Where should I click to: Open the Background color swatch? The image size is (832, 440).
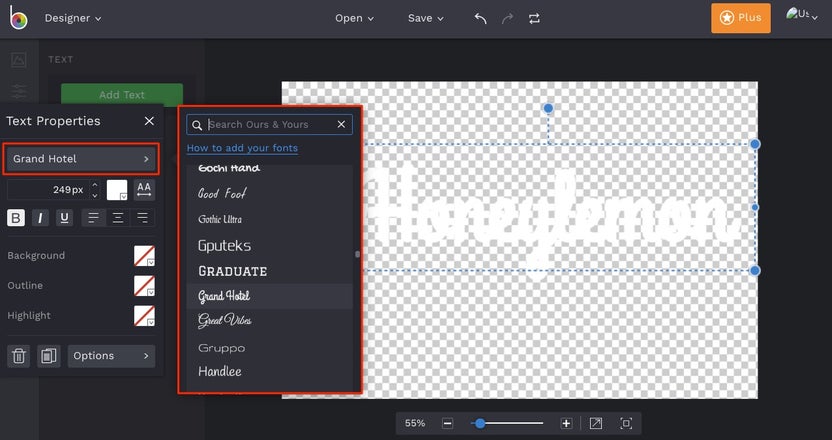(144, 255)
